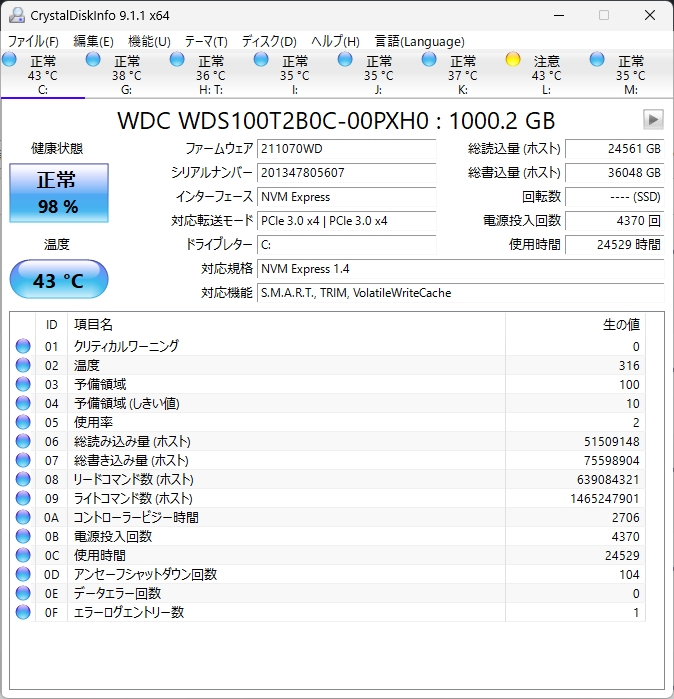The image size is (674, 699).
Task: Click the CrystalDiskInfo app icon in title bar
Action: coord(16,15)
